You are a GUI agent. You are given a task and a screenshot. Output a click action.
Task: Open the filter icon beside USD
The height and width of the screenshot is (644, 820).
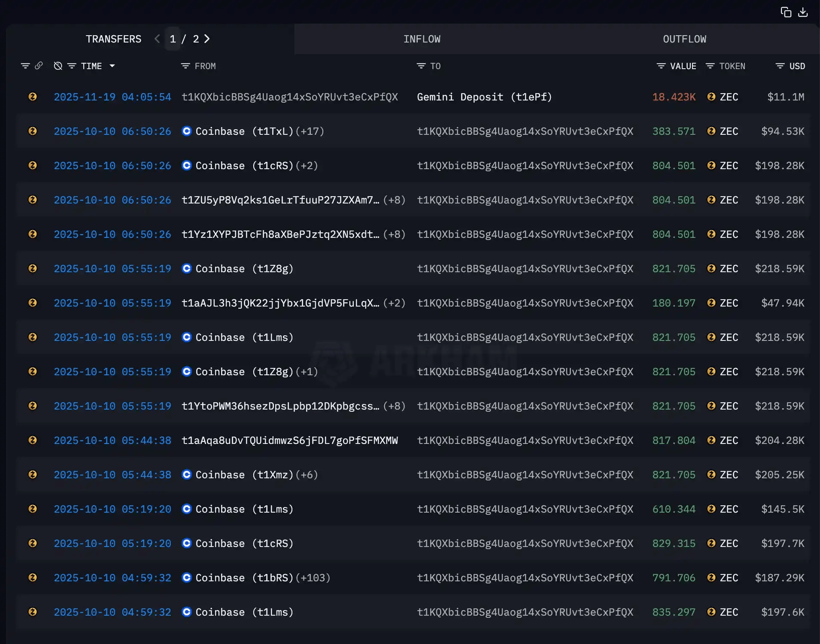780,66
